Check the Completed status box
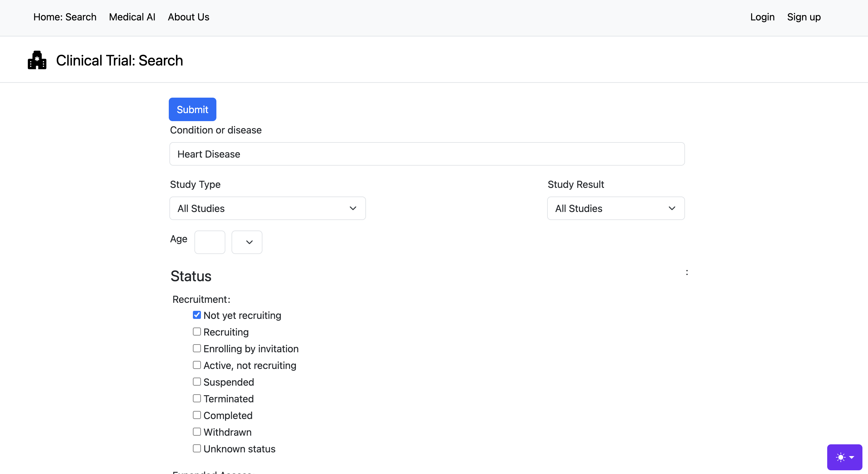Image resolution: width=868 pixels, height=474 pixels. 197,415
